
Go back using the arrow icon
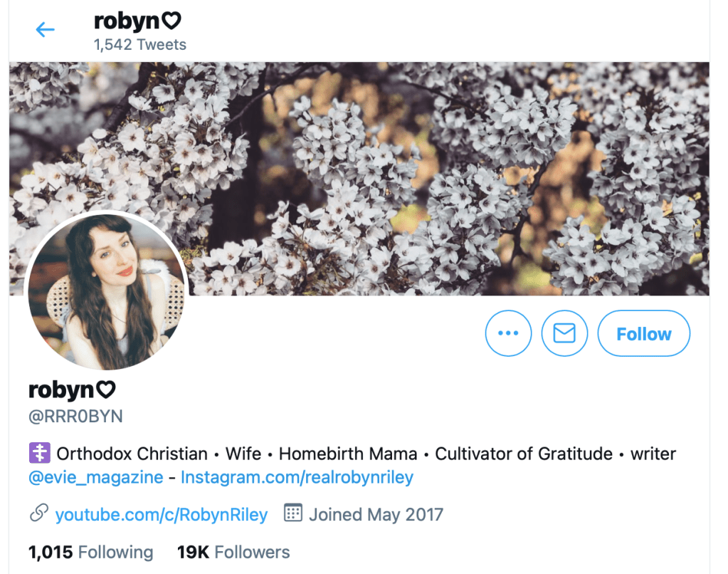pyautogui.click(x=45, y=30)
